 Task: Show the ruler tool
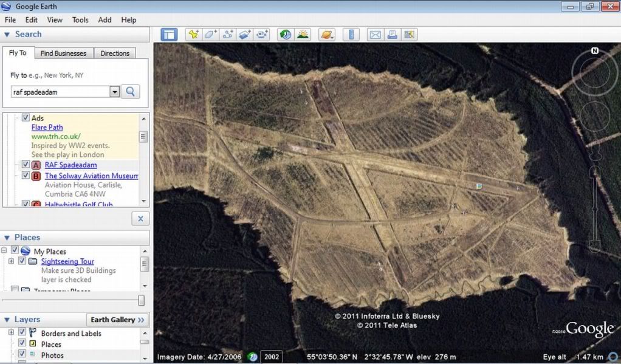pos(351,35)
